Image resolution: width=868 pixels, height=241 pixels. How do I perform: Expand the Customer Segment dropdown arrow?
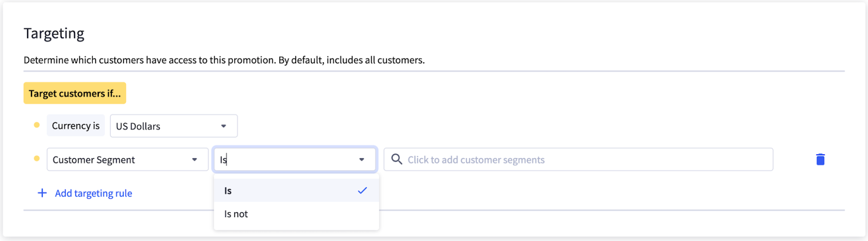coord(194,160)
